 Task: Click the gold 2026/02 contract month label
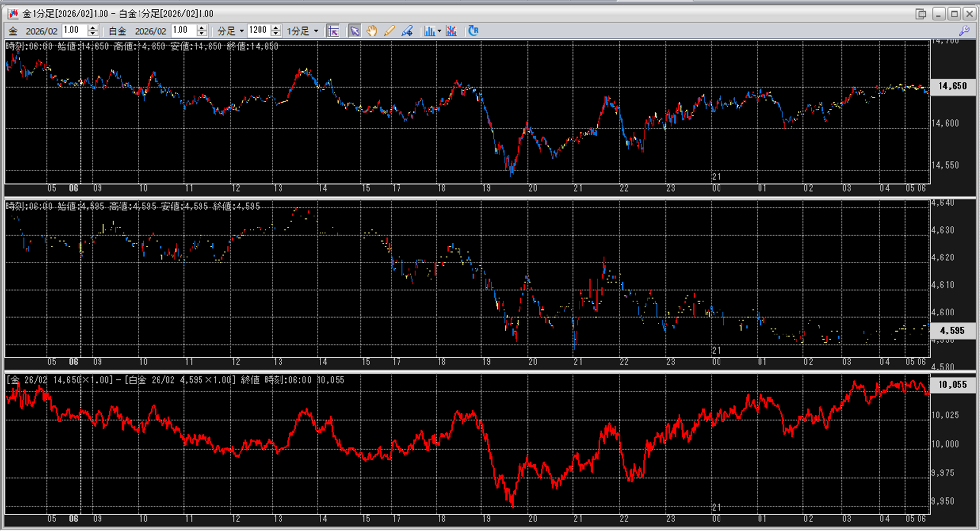[41, 31]
